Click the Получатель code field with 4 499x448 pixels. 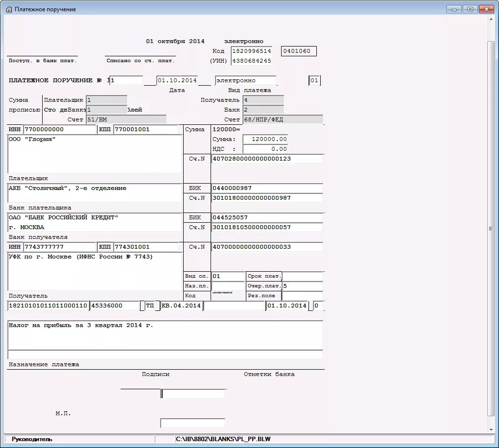(263, 100)
